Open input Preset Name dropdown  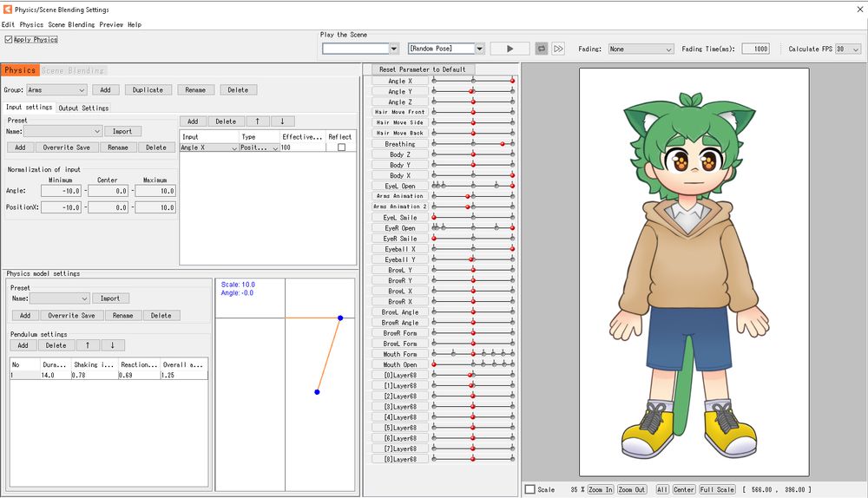tap(62, 131)
